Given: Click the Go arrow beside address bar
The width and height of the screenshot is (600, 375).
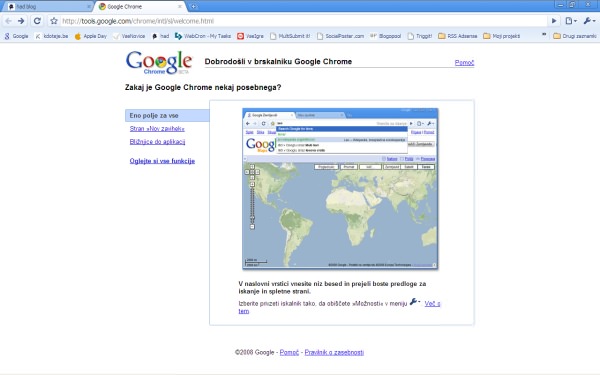Looking at the screenshot, I should tap(554, 21).
